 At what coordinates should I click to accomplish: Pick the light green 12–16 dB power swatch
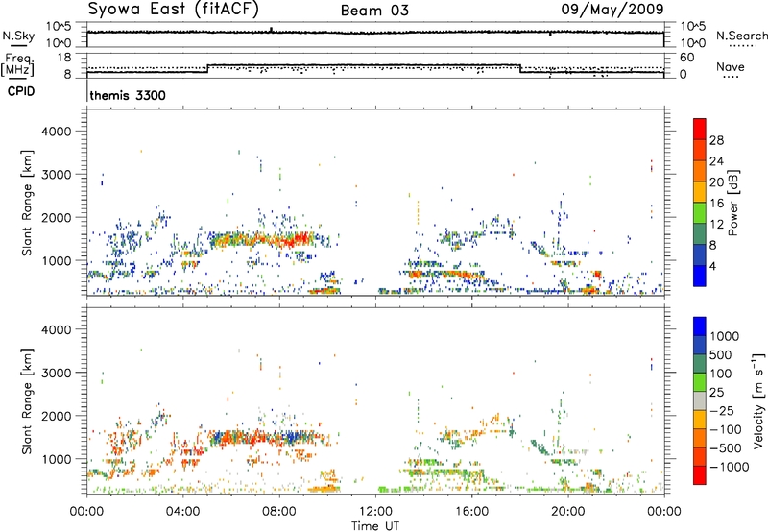[700, 212]
